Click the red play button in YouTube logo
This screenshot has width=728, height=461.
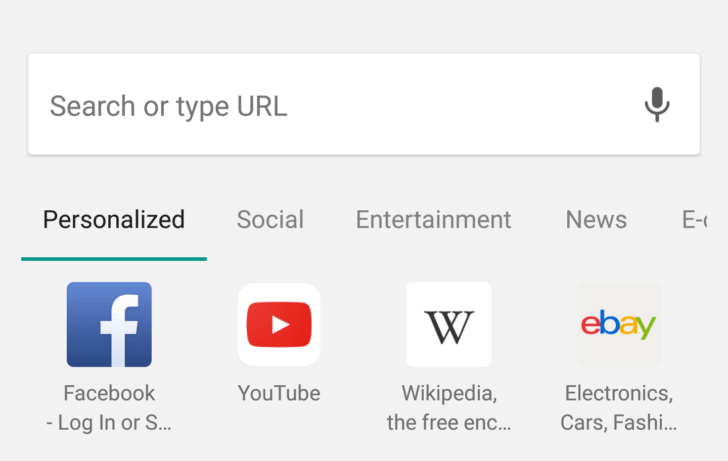pyautogui.click(x=279, y=325)
